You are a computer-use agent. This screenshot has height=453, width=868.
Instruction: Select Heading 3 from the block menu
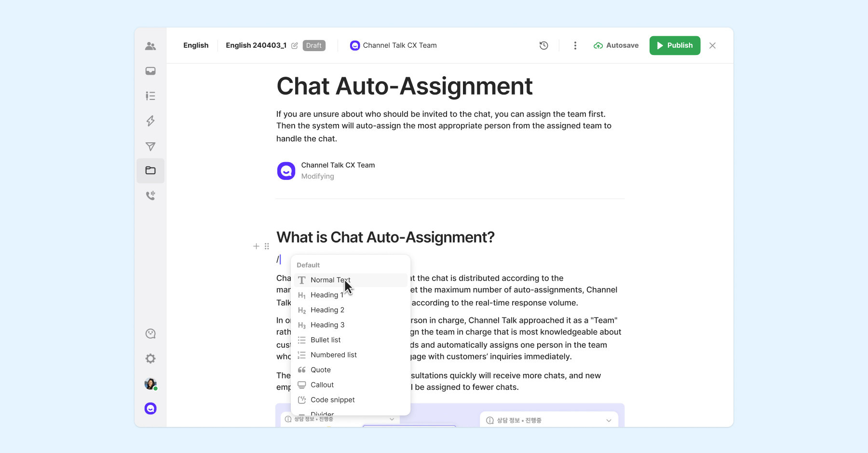coord(351,325)
